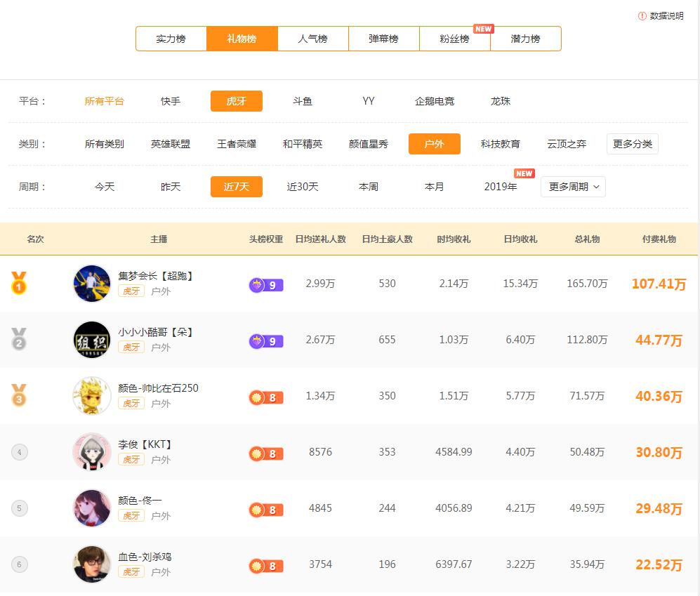Select 所有平台 platform filter
Image resolution: width=700 pixels, height=596 pixels.
[x=105, y=101]
